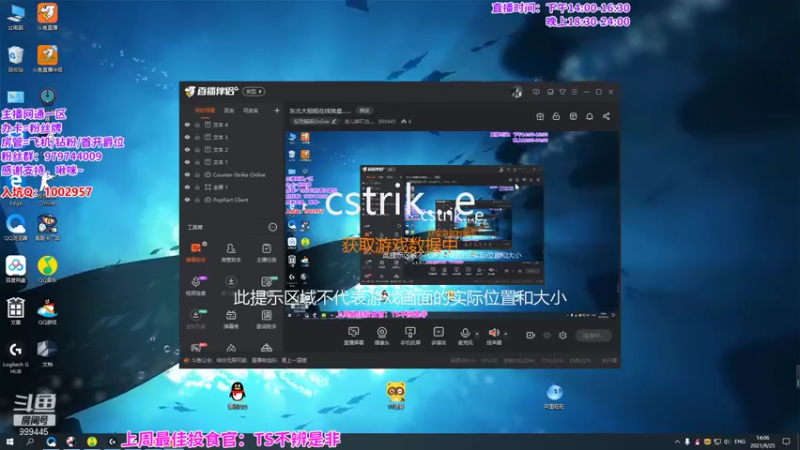Image resolution: width=800 pixels, height=450 pixels.
Task: Expand the microphone dropdown arrow
Action: pos(477,334)
